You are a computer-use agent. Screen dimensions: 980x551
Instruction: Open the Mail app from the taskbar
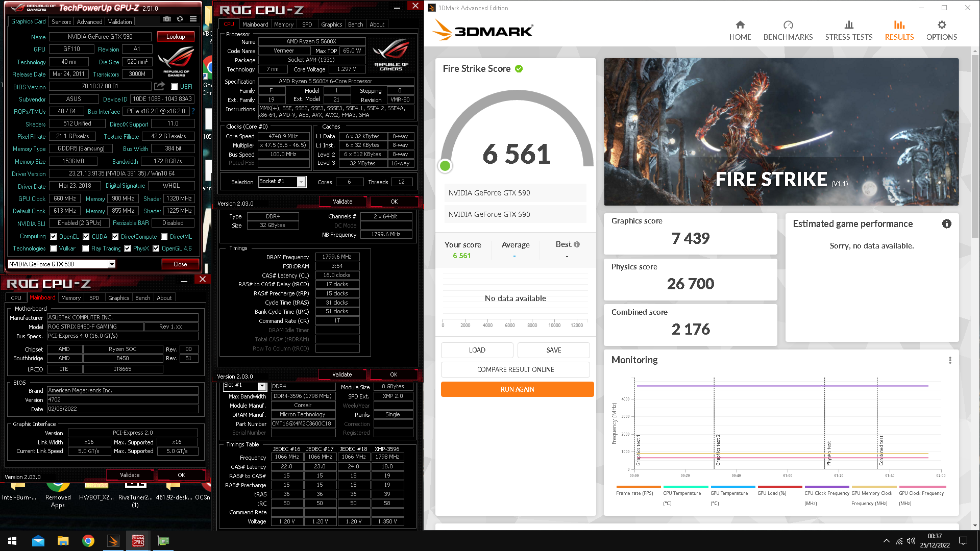pos(38,541)
